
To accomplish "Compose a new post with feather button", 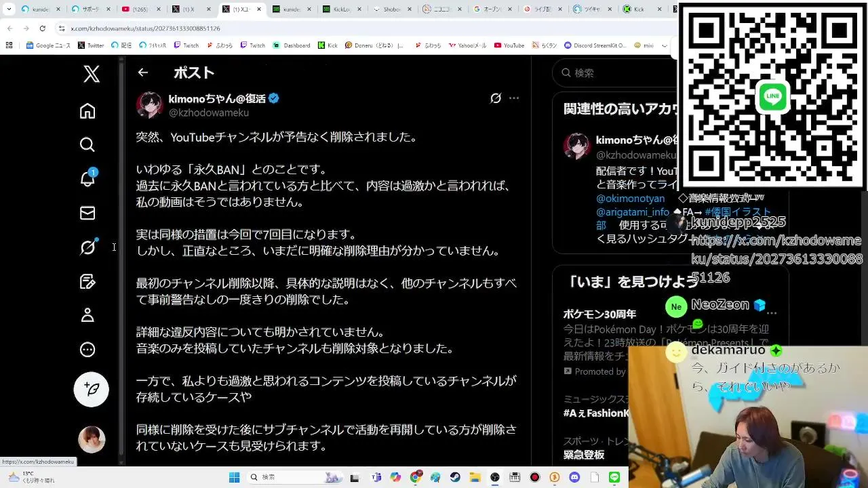I will pos(91,389).
